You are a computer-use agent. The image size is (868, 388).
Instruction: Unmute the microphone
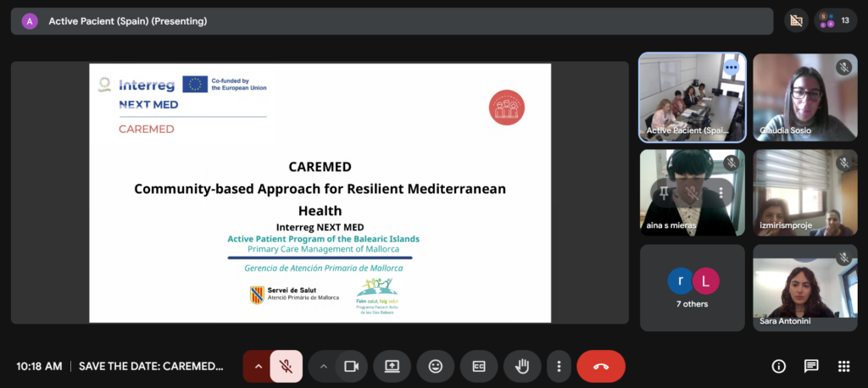[287, 366]
